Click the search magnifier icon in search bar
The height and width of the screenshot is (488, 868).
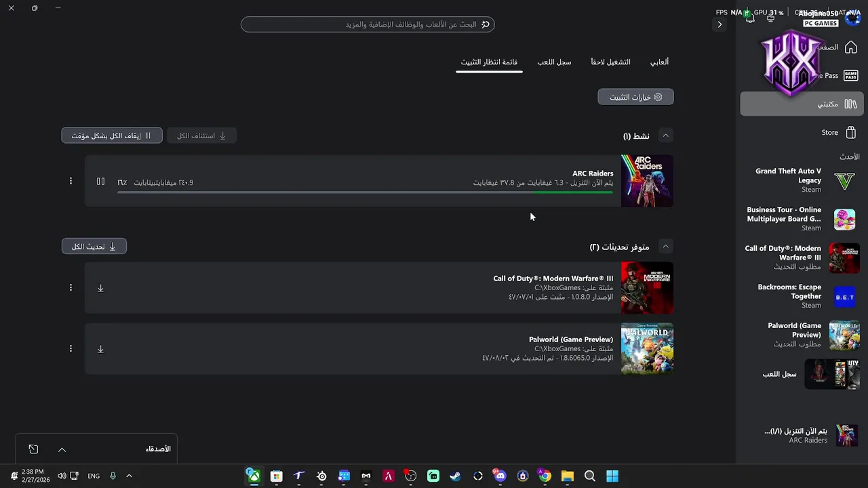pyautogui.click(x=486, y=24)
